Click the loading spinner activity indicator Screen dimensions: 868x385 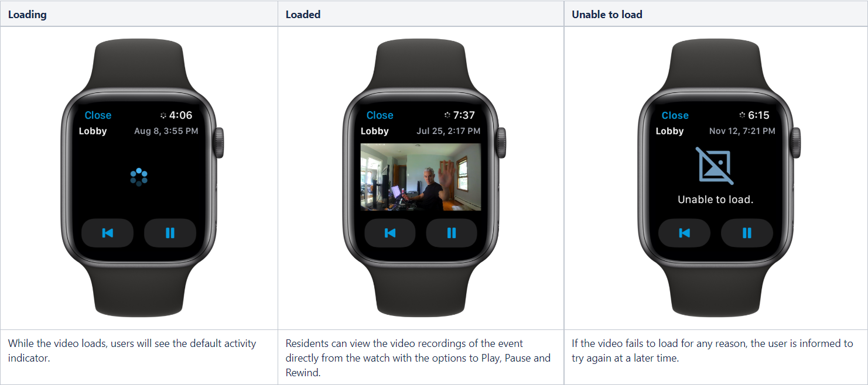pos(139,177)
